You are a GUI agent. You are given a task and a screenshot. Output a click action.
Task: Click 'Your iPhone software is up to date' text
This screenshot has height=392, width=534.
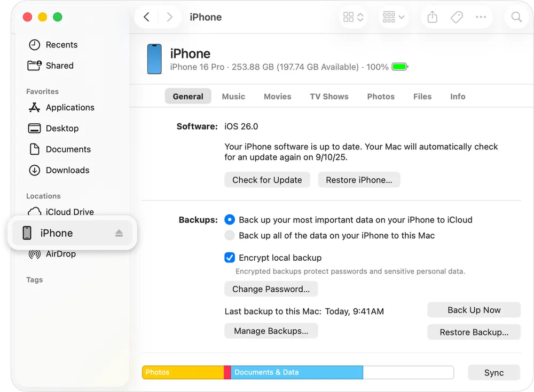click(361, 152)
